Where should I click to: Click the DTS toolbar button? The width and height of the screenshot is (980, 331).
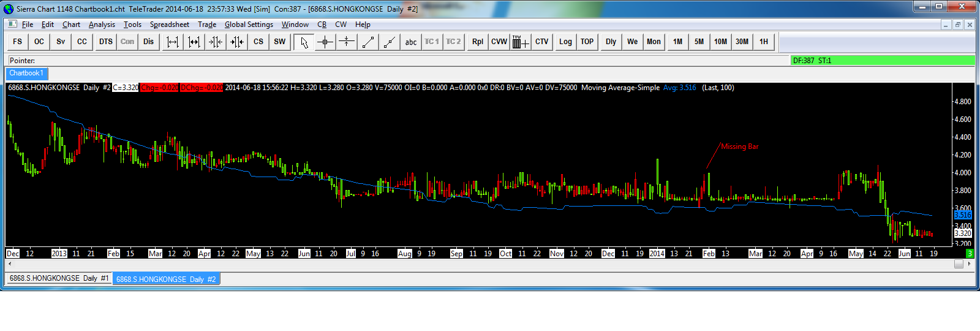[105, 42]
